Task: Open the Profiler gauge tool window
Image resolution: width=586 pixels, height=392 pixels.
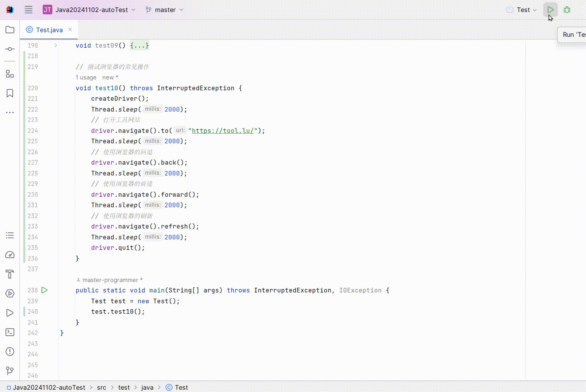Action: (10, 254)
